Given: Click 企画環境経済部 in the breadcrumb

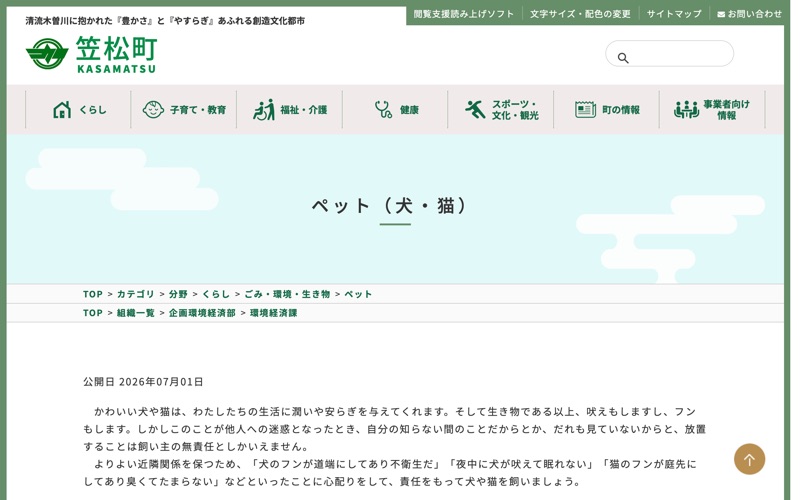Looking at the screenshot, I should coord(202,313).
